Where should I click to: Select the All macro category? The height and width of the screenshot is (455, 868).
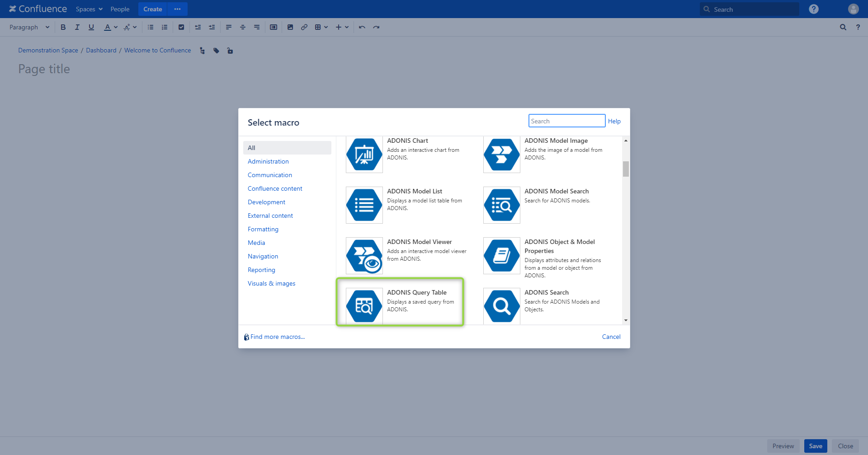pyautogui.click(x=287, y=148)
